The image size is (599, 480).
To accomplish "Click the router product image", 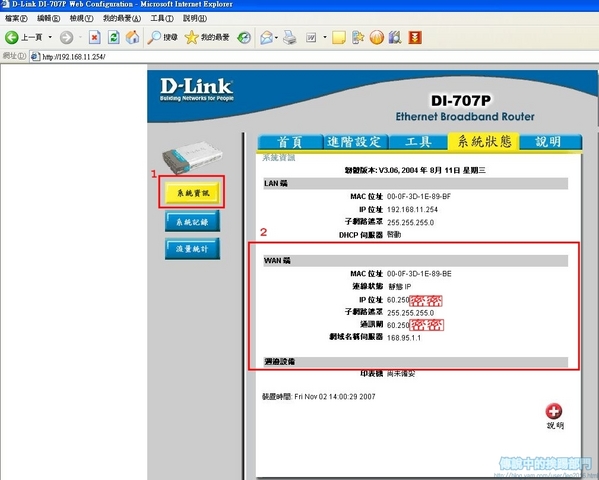I will 192,157.
